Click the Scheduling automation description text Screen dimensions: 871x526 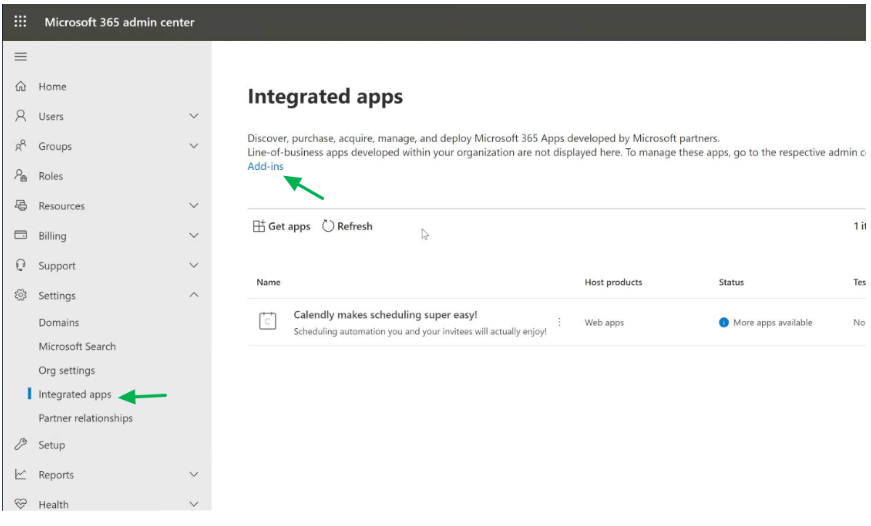tap(420, 332)
